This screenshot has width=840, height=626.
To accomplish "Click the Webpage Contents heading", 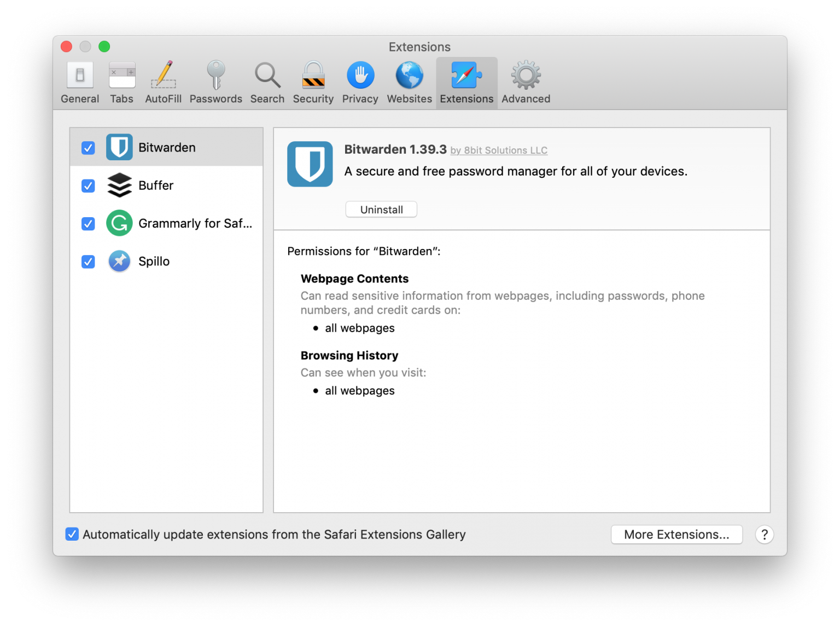I will coord(354,279).
